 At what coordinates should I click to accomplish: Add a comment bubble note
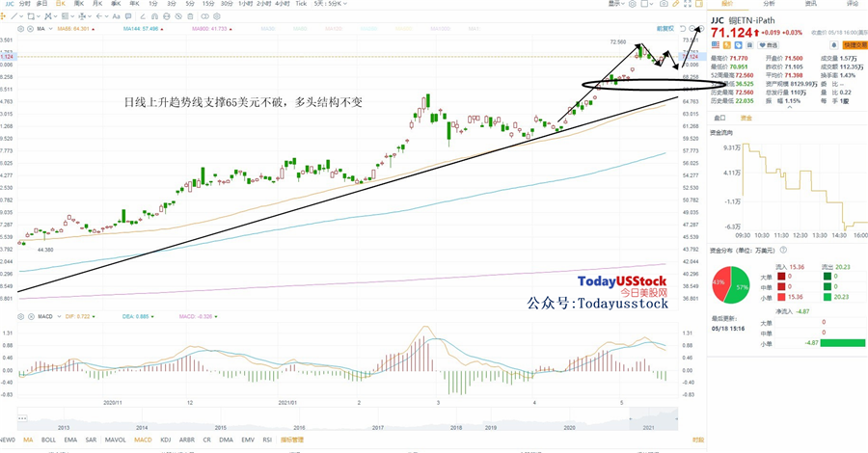pos(128,16)
